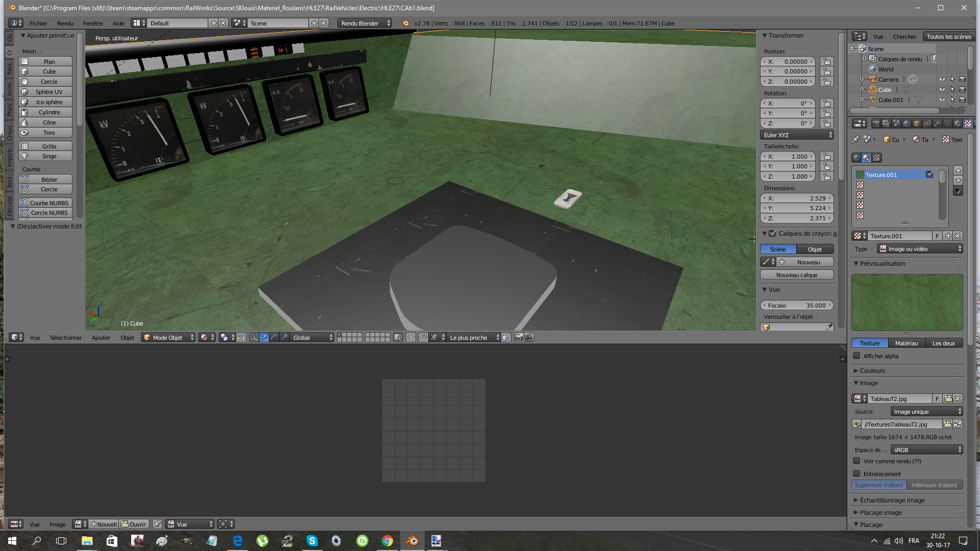Click the Focale 35.000 slider field

click(797, 305)
